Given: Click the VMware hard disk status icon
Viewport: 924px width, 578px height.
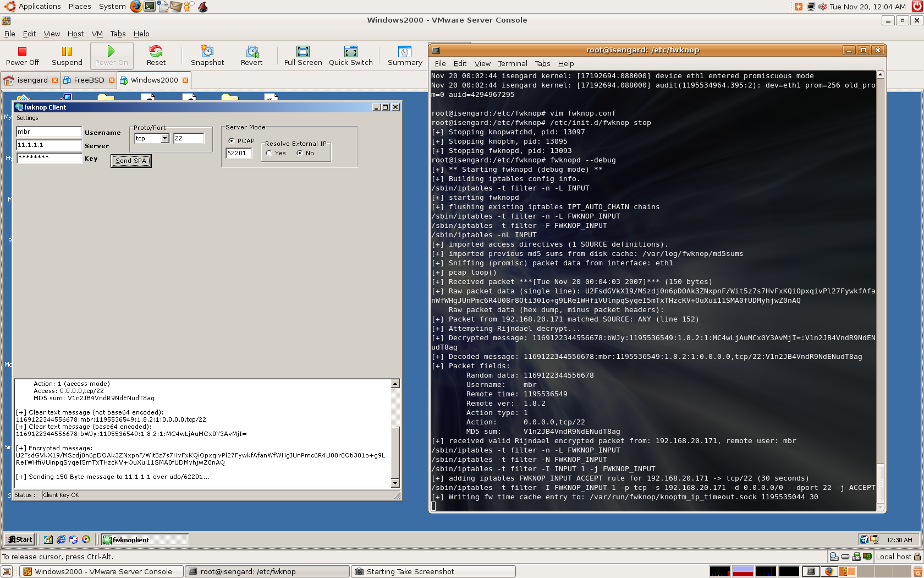Looking at the screenshot, I should [845, 557].
